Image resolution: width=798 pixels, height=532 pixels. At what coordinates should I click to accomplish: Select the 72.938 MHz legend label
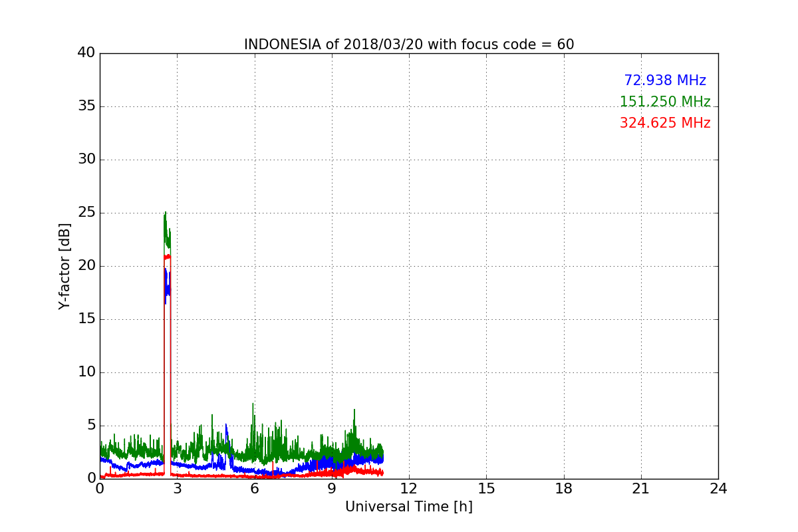(x=665, y=80)
